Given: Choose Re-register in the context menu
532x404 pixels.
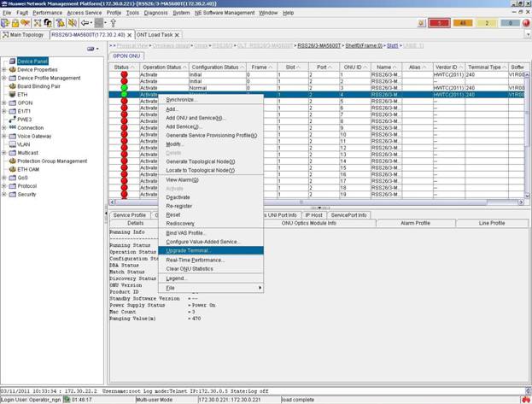Looking at the screenshot, I should pos(211,206).
